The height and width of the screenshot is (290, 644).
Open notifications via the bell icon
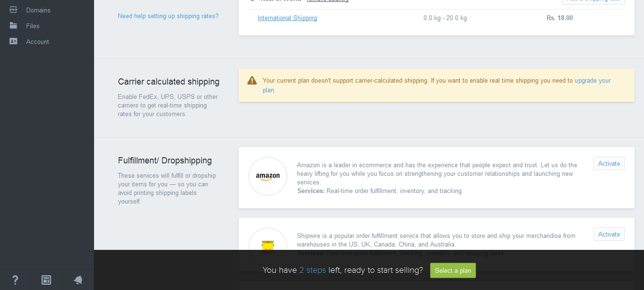click(78, 280)
